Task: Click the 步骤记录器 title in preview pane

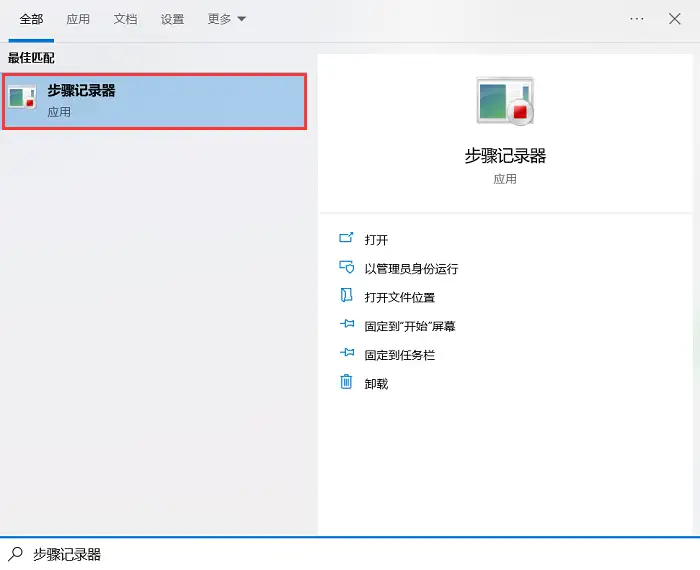Action: 505,156
